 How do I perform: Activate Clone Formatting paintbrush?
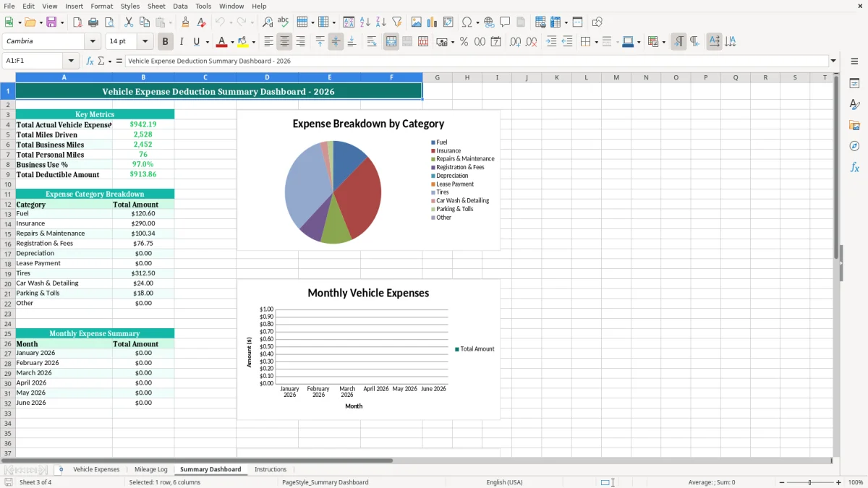[186, 22]
